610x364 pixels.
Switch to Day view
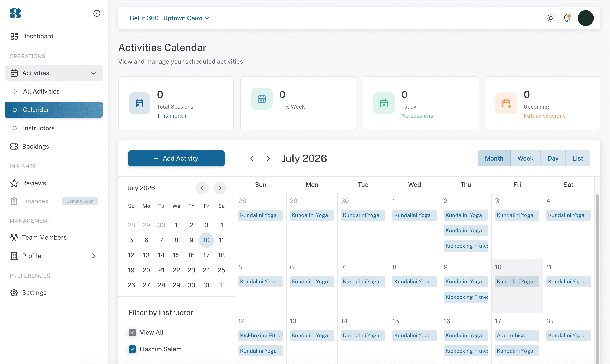point(553,158)
